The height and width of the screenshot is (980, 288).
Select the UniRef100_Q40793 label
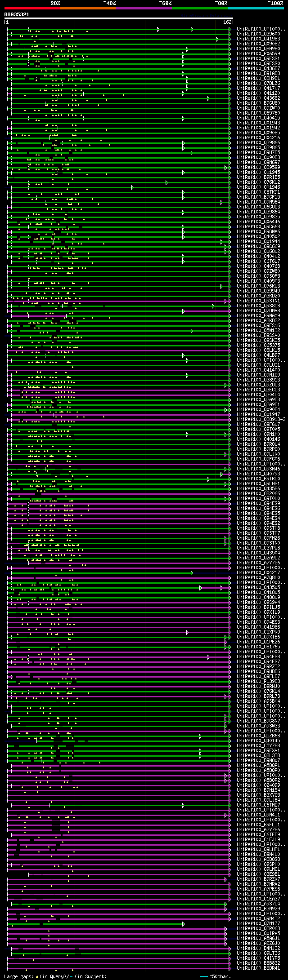click(x=258, y=474)
